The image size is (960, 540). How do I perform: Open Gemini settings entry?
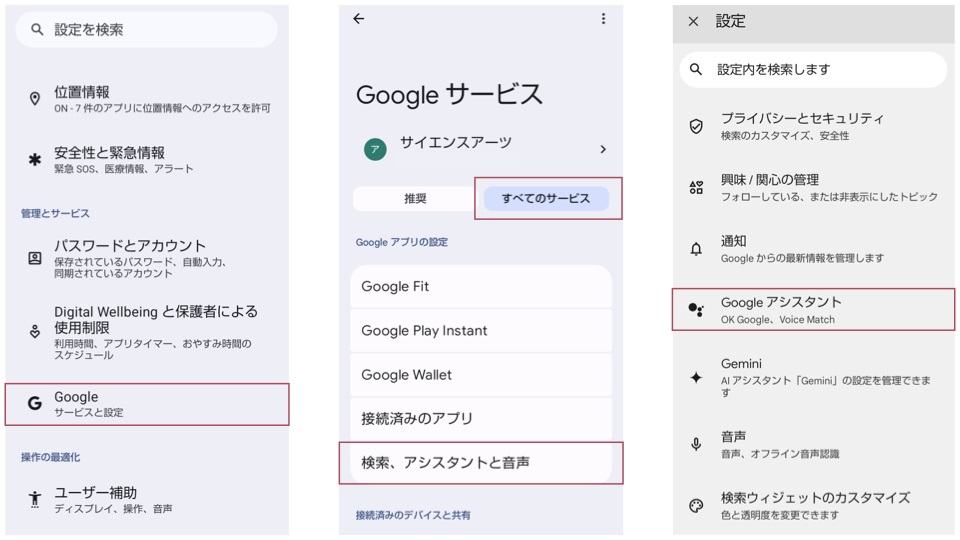click(813, 377)
